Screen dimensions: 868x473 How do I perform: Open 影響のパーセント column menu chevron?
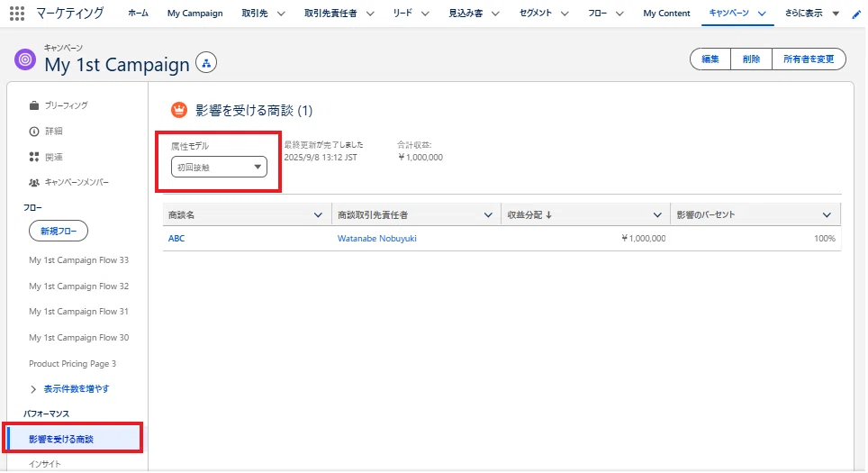pos(827,215)
